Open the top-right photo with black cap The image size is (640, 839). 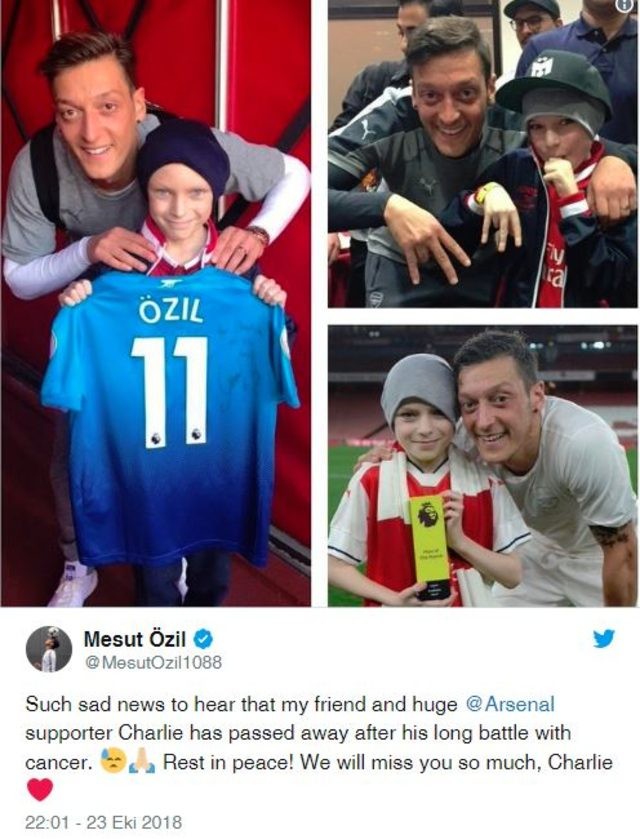pos(483,154)
